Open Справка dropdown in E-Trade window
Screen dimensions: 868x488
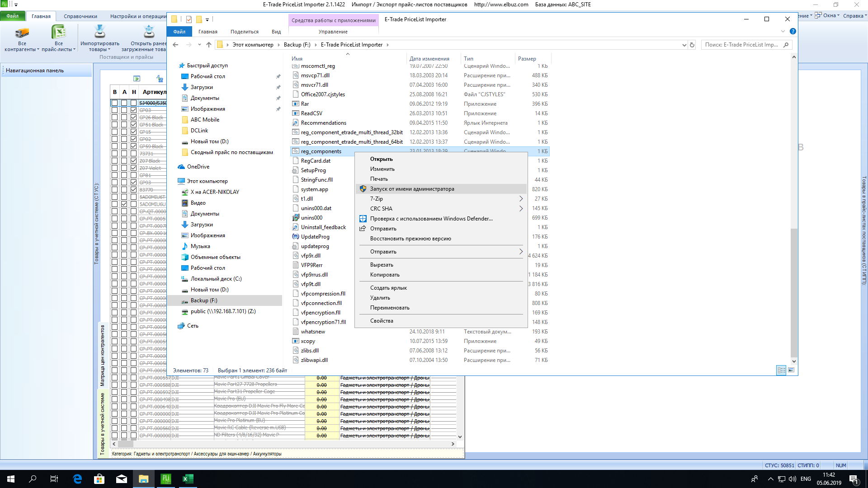855,16
